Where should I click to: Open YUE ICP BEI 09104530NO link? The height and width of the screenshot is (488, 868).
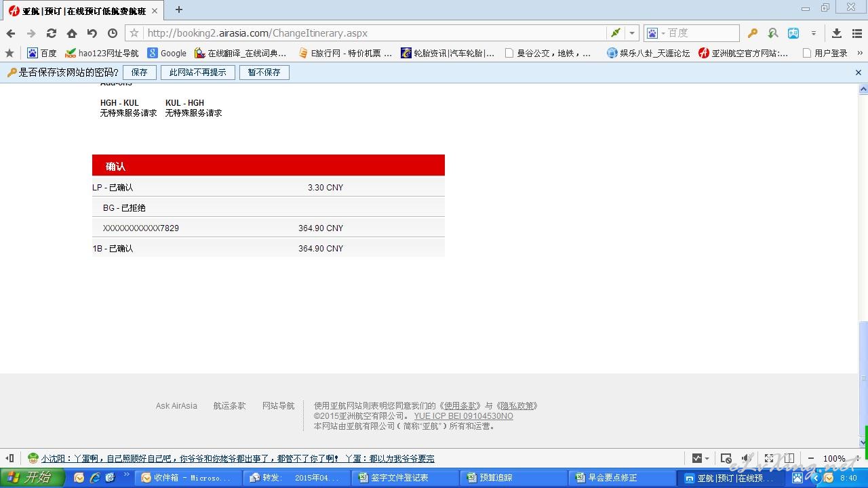464,416
